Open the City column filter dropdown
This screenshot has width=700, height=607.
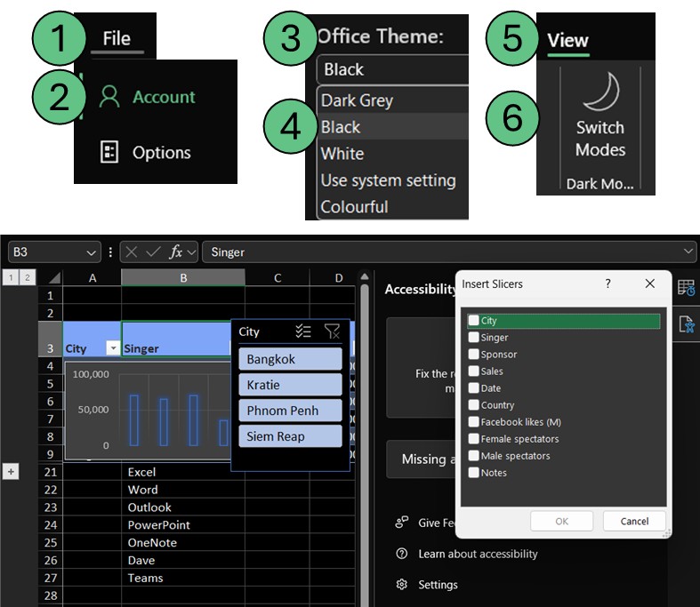click(x=113, y=347)
